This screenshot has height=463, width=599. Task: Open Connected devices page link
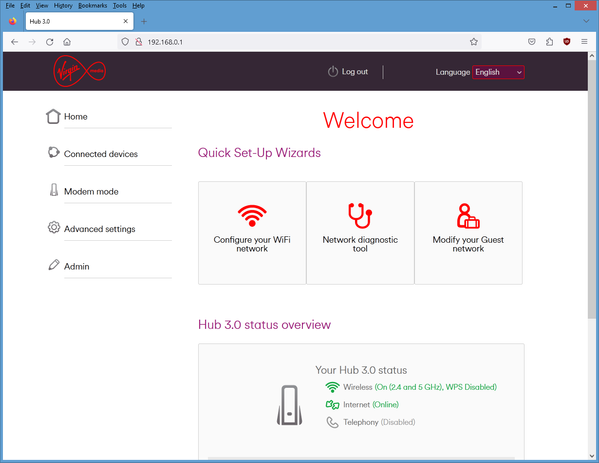100,154
